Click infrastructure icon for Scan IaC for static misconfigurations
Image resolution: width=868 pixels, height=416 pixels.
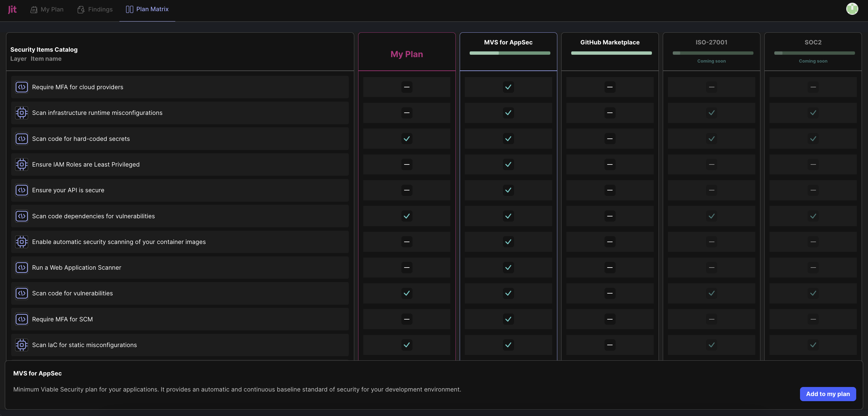21,345
